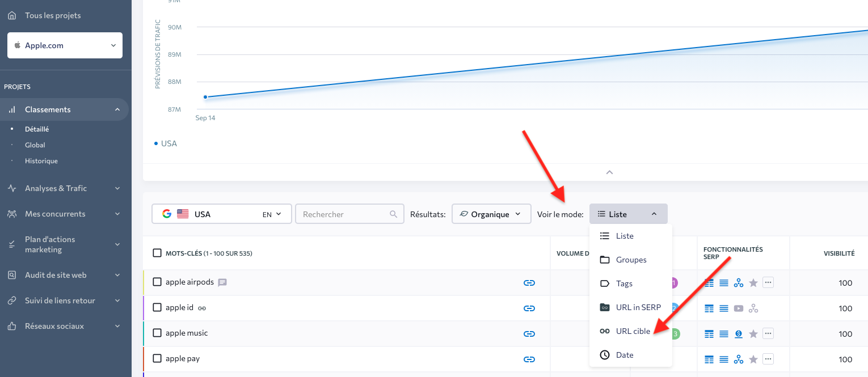Tick the apple airpods checkbox

tap(157, 282)
